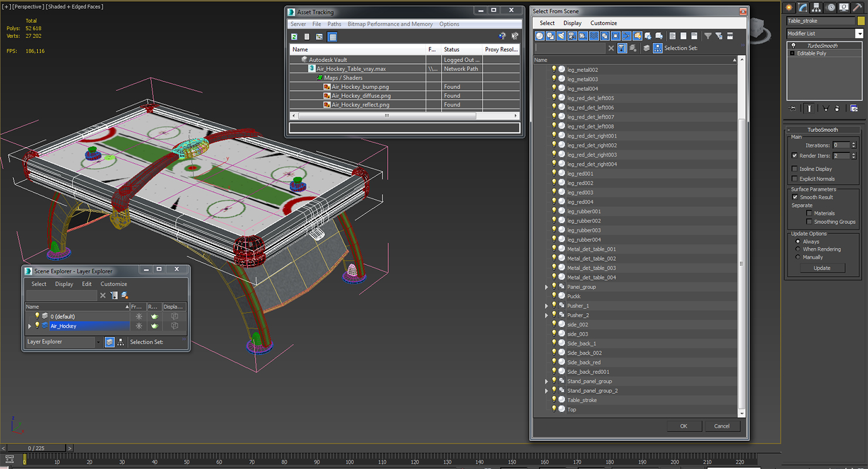The width and height of the screenshot is (868, 469).
Task: Click Make Unique icon below modifier stack
Action: coord(826,108)
